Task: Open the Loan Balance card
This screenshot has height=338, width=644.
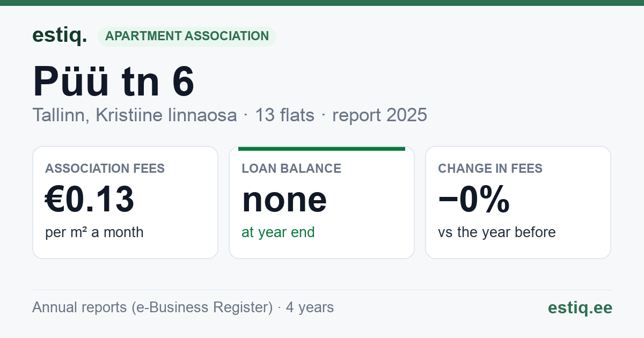Action: click(321, 202)
